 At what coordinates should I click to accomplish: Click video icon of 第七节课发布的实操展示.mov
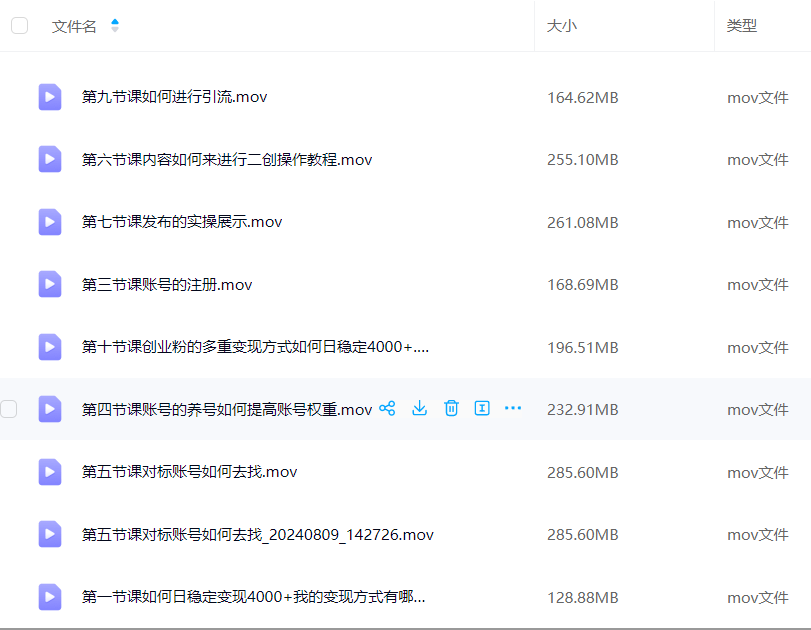click(50, 222)
